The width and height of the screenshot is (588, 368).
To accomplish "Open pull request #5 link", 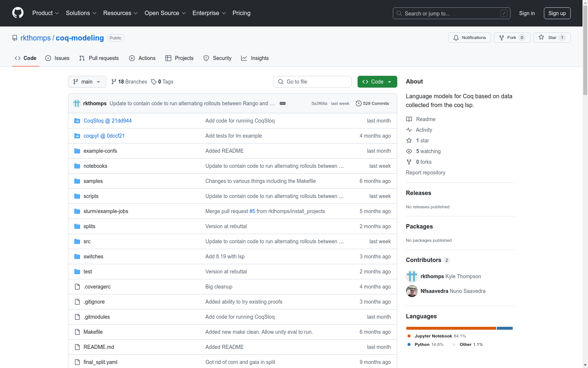I will click(x=252, y=211).
